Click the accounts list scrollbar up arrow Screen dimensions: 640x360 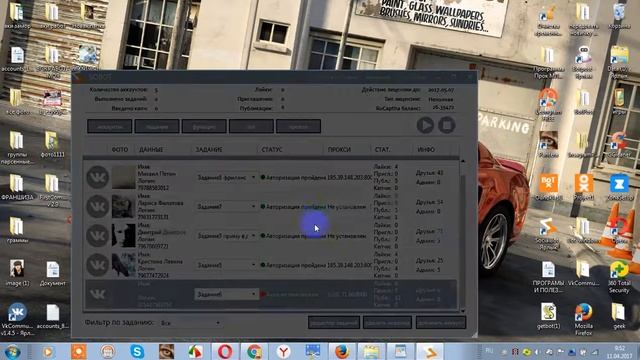[463, 161]
